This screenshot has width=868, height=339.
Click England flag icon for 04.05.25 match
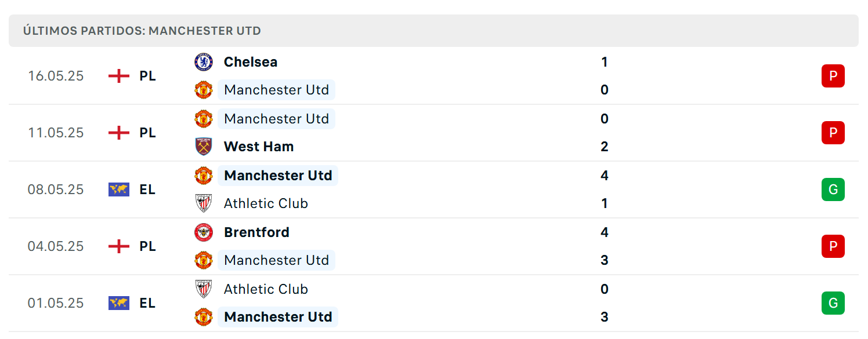119,246
